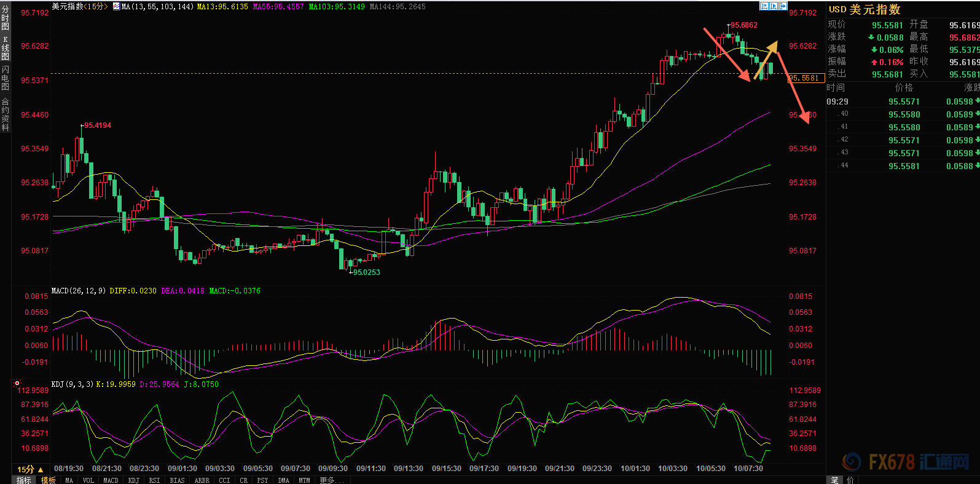
Task: Open the 15分 period selector dropdown
Action: tap(30, 469)
